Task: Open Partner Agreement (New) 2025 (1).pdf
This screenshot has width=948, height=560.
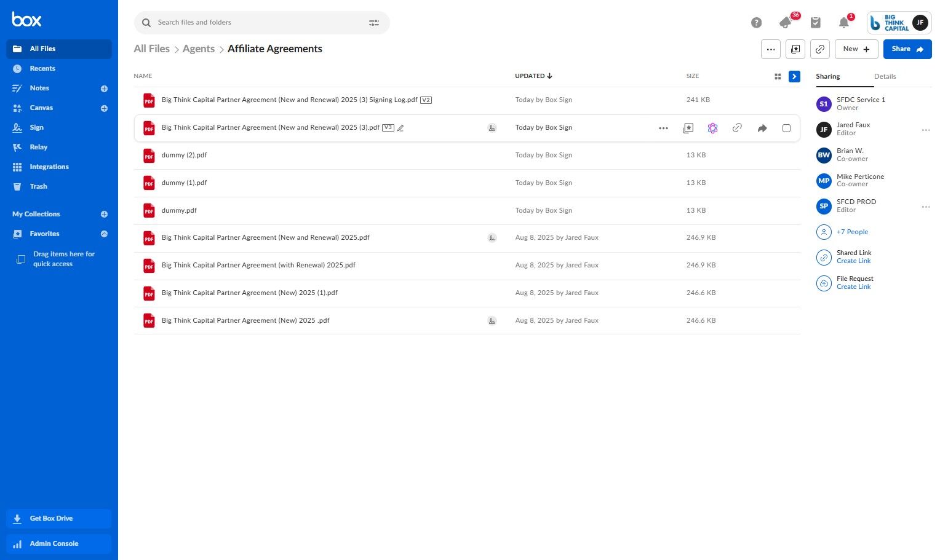Action: [x=249, y=293]
